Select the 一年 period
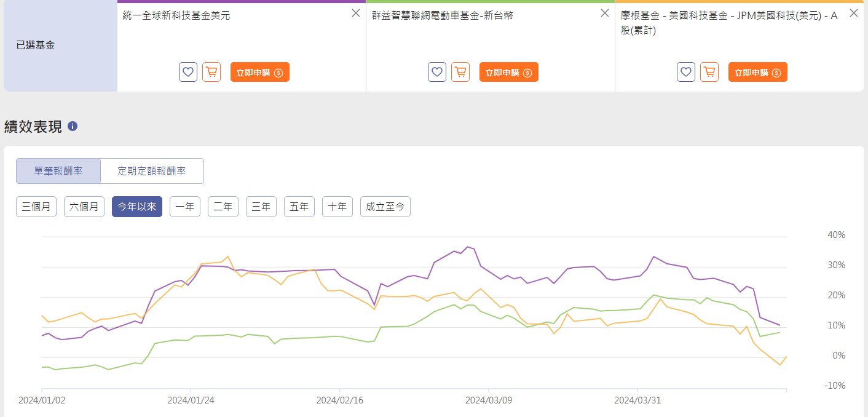The width and height of the screenshot is (868, 417). (x=185, y=207)
